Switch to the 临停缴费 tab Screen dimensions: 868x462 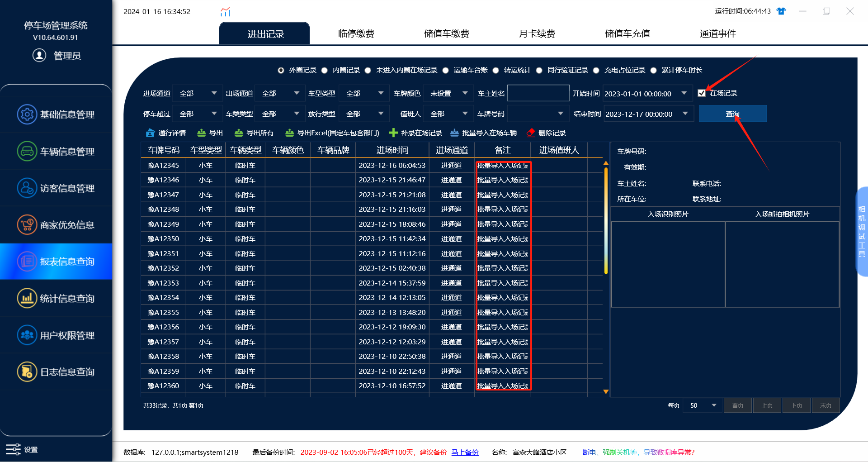(x=356, y=33)
